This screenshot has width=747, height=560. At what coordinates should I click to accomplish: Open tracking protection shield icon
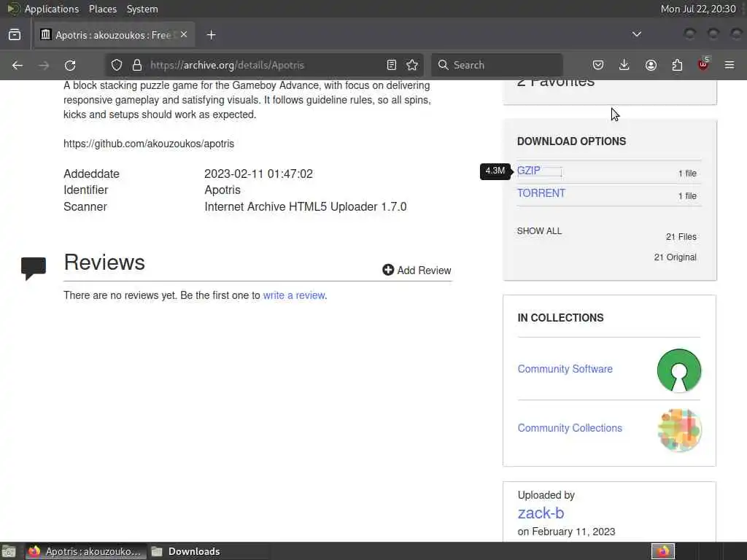click(x=117, y=65)
